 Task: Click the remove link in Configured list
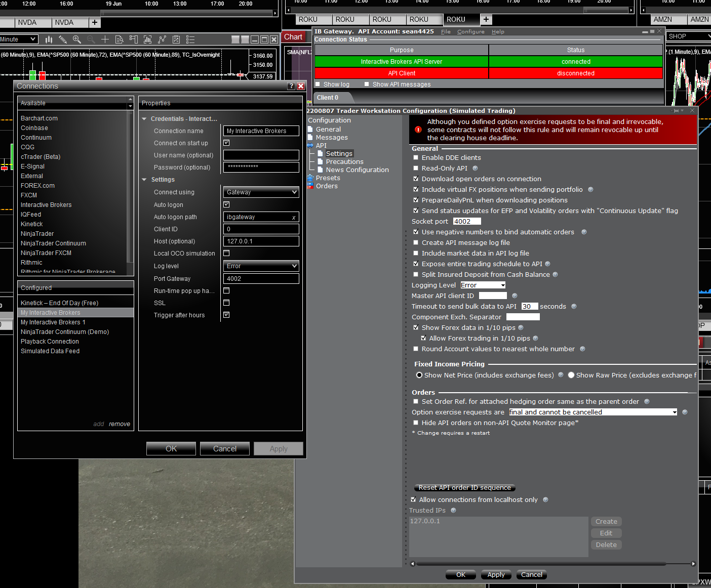pos(120,424)
